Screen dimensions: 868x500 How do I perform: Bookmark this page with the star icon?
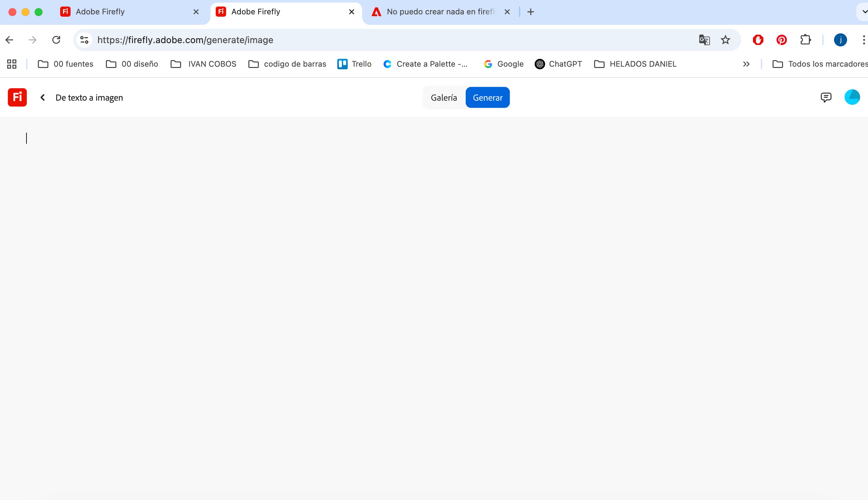pos(725,40)
